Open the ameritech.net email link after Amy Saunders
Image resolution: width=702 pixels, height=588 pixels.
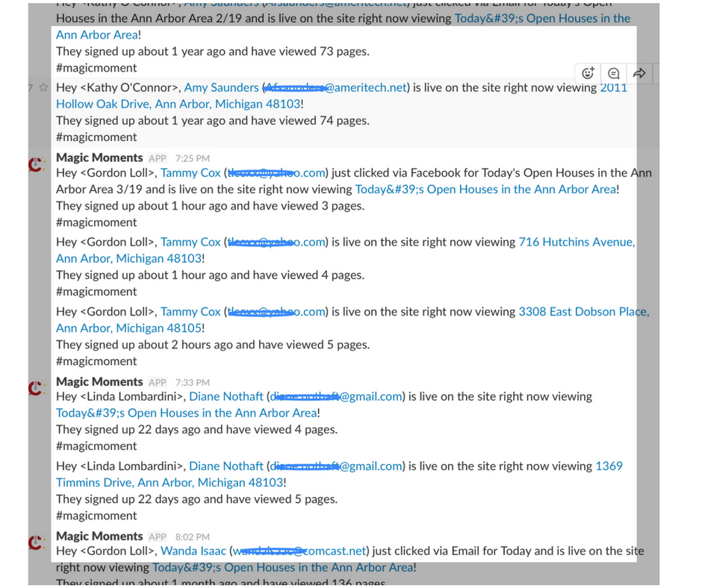pos(336,87)
